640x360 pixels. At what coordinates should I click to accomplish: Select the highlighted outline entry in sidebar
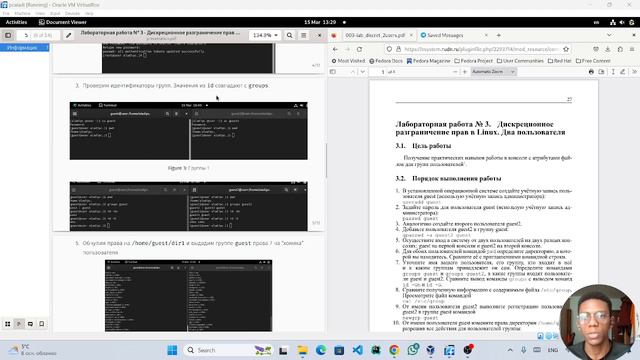(x=24, y=48)
